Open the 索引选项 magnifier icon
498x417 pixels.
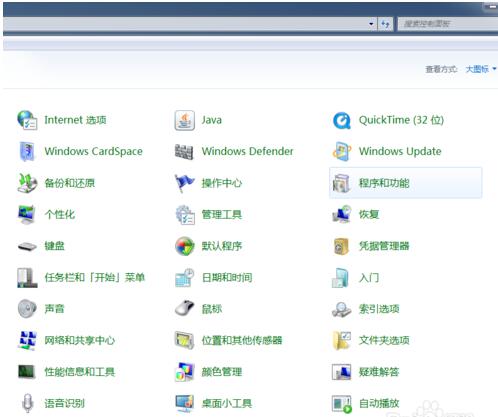click(342, 309)
